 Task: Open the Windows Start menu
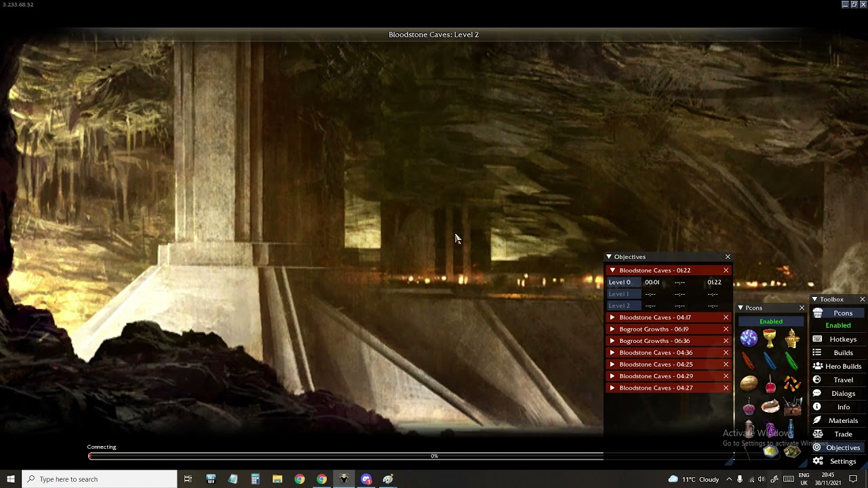11,479
